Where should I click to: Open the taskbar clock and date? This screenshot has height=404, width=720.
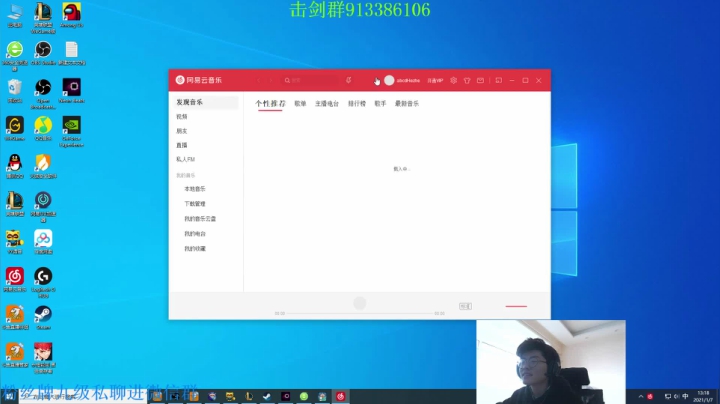[x=703, y=396]
